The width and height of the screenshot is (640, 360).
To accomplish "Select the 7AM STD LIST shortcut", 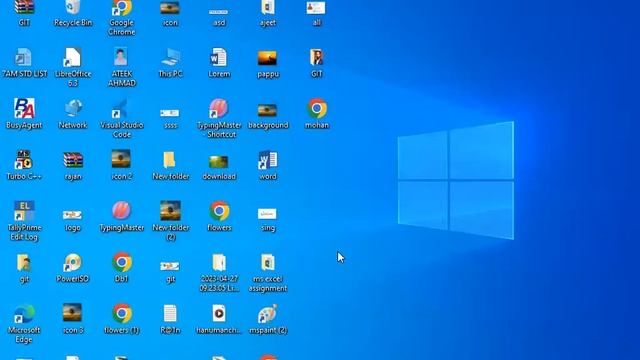I will [24, 62].
